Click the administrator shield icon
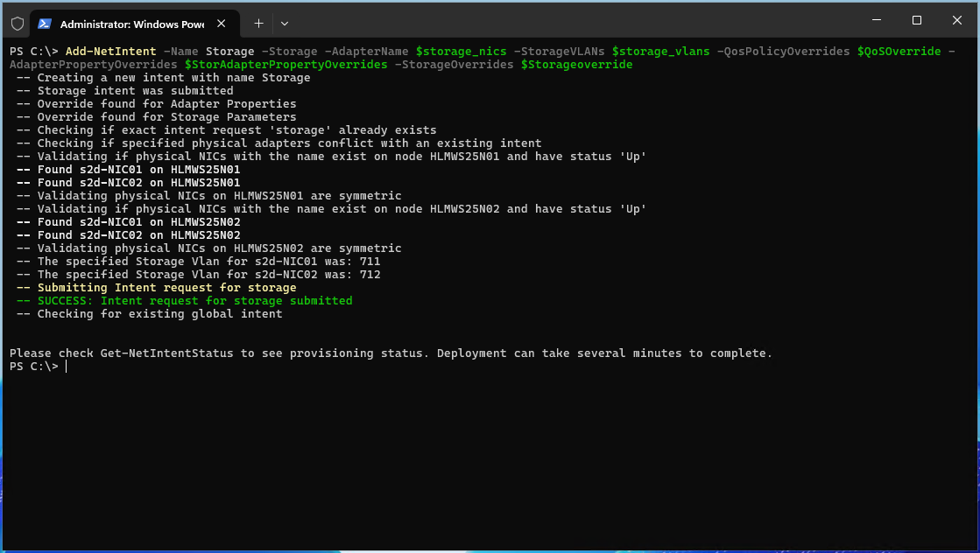The width and height of the screenshot is (980, 553). coord(17,24)
